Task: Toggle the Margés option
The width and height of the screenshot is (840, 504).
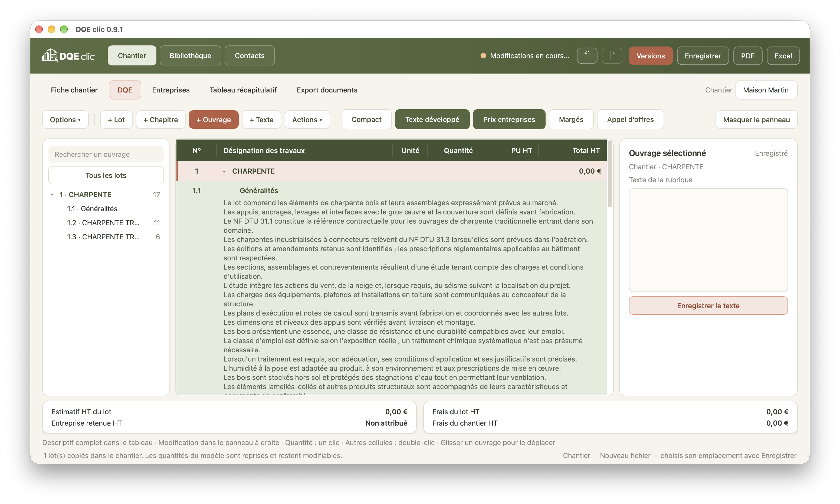Action: 571,120
